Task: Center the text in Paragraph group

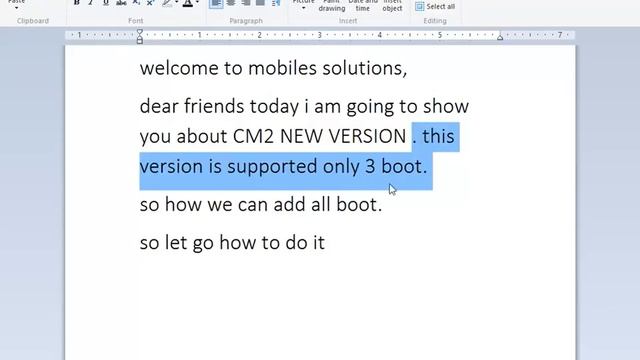Action: point(231,3)
